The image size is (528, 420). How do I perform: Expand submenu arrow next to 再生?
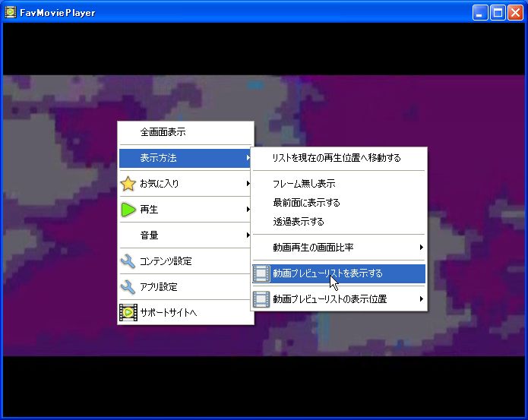248,210
